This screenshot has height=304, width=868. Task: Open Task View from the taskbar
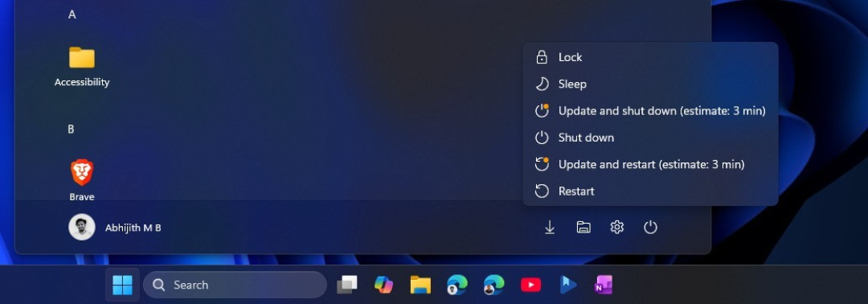[x=347, y=286]
